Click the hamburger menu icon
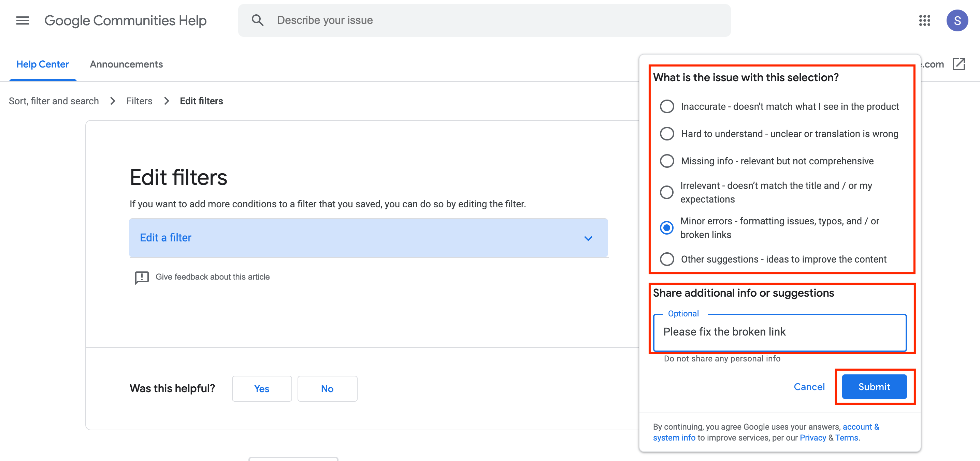 pyautogui.click(x=23, y=20)
